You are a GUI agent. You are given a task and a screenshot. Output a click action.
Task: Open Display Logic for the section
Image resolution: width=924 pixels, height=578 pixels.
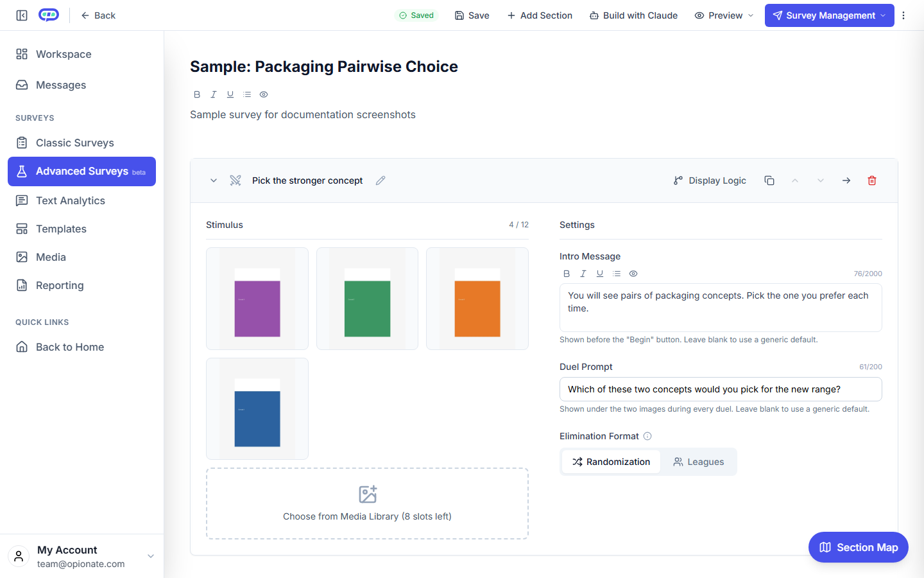pos(710,180)
